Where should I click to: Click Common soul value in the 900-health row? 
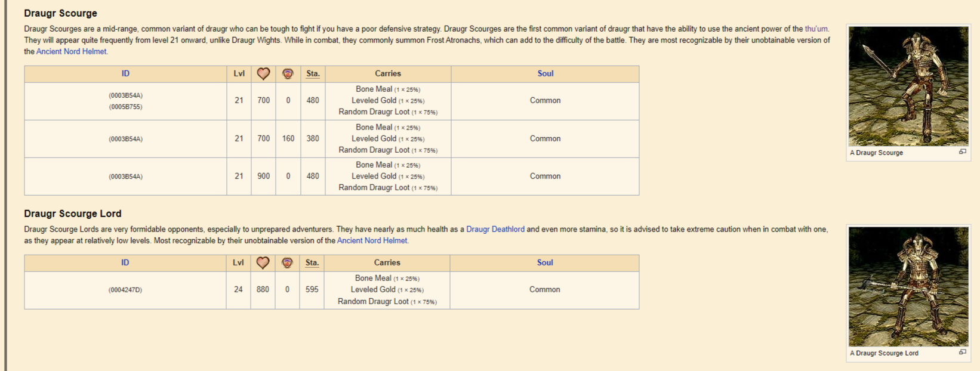click(546, 176)
